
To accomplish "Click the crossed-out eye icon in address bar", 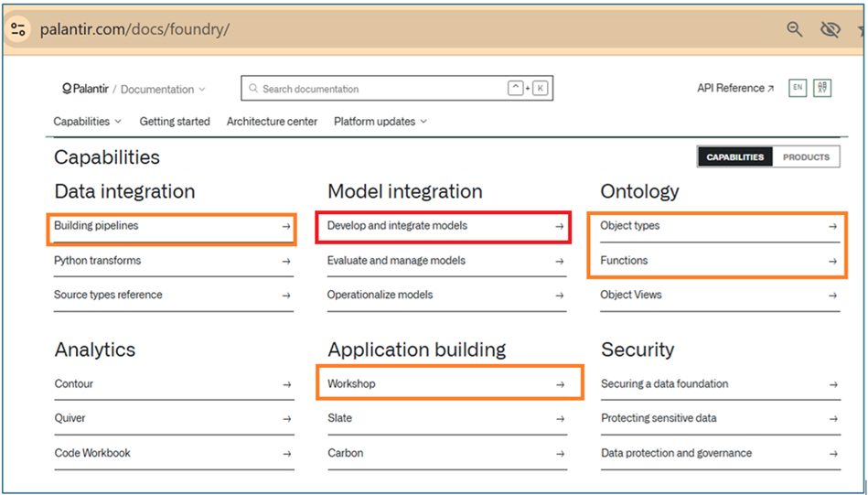I will coord(830,29).
